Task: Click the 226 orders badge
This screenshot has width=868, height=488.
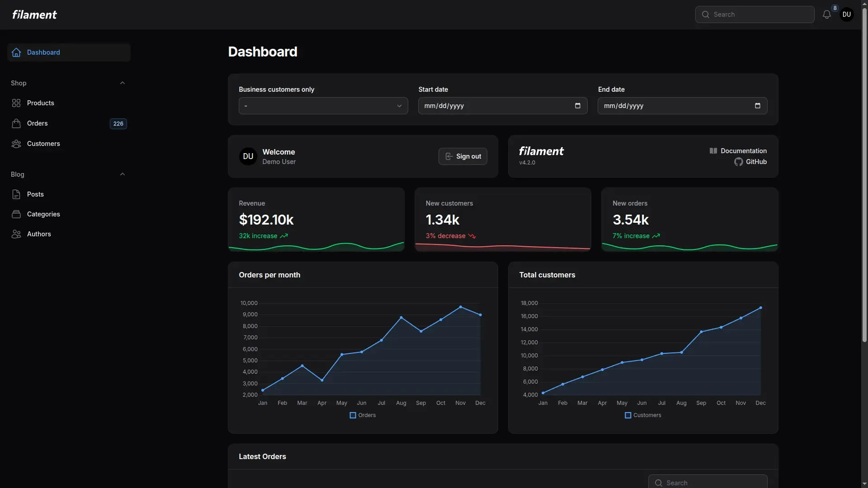Action: (x=118, y=124)
